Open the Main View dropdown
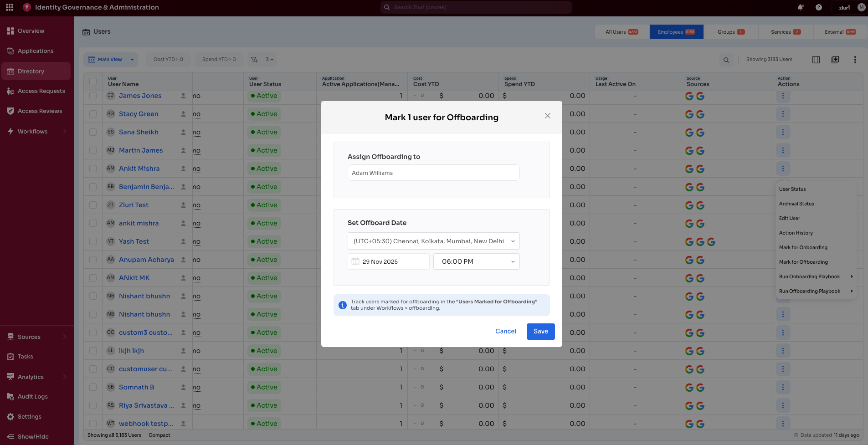Screen dimensions: 868x445 click(x=111, y=60)
